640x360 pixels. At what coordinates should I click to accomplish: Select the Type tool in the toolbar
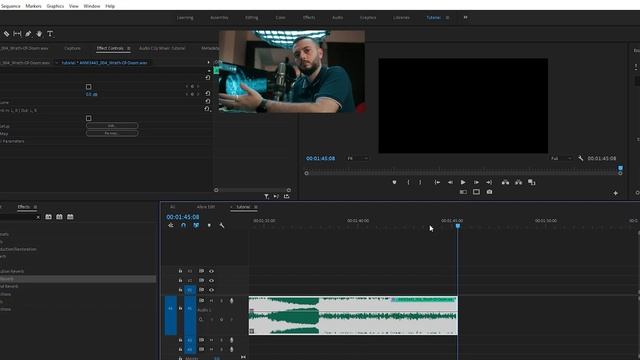(x=50, y=34)
